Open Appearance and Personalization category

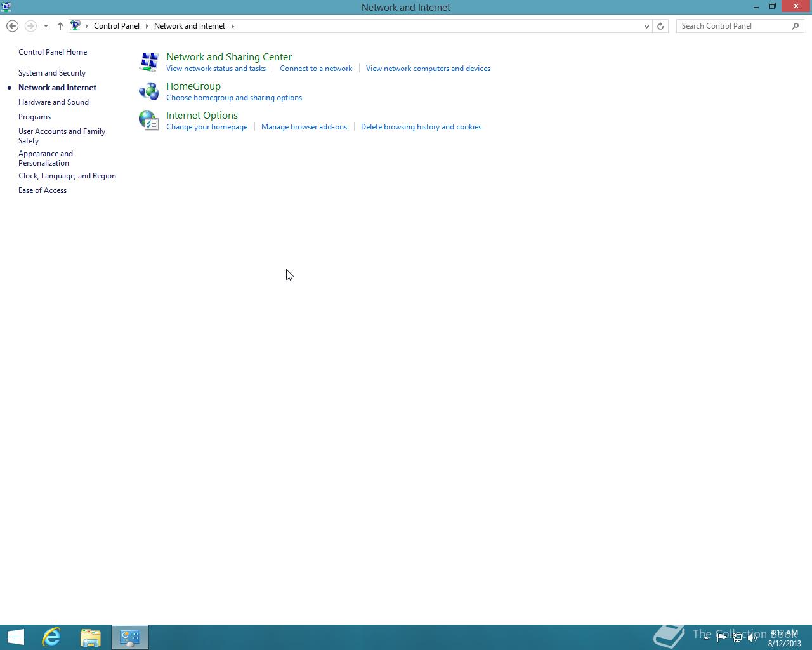click(46, 158)
